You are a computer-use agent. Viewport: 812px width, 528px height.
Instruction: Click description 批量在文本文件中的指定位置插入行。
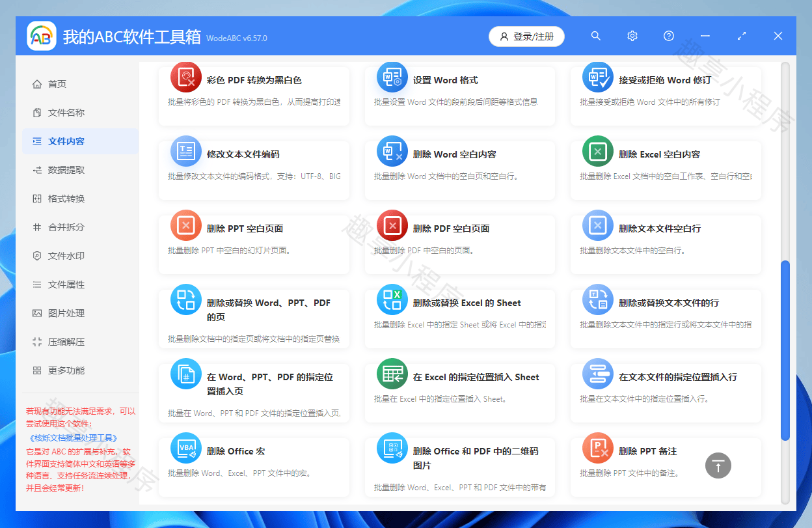644,399
